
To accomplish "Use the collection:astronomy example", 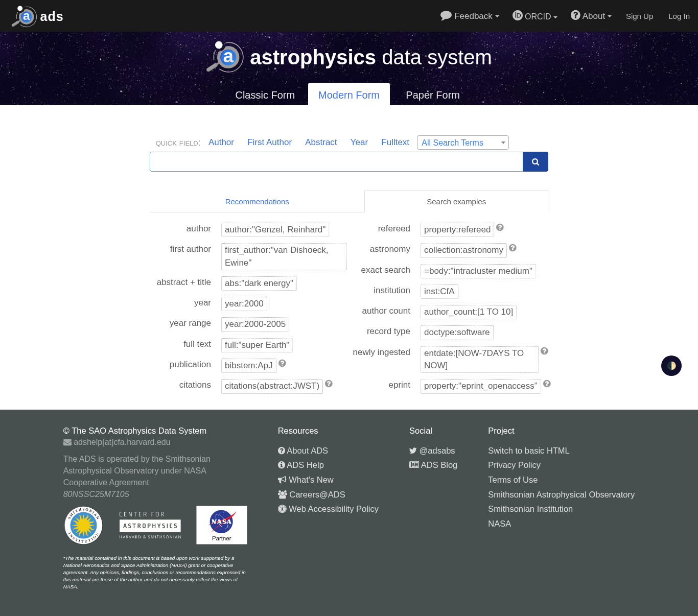I will pos(463,250).
